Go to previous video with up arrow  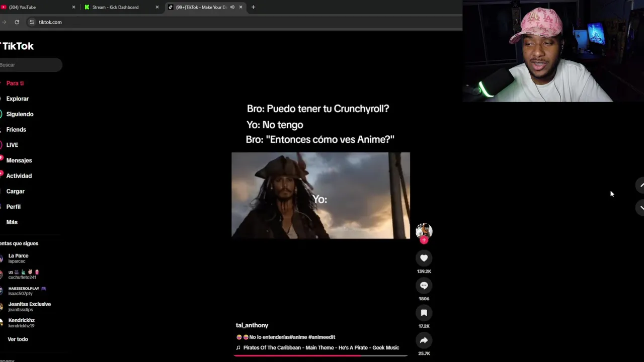coord(641,186)
